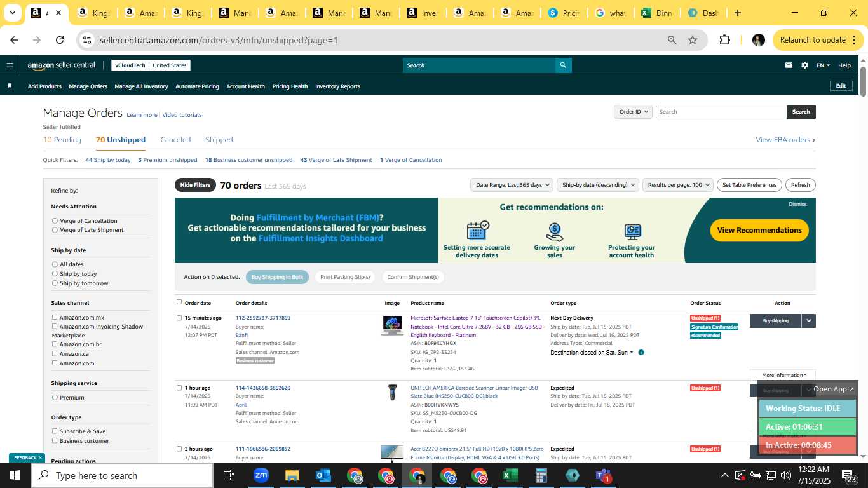Image resolution: width=868 pixels, height=488 pixels.
Task: Open Automate Pricing menu item
Action: (197, 86)
